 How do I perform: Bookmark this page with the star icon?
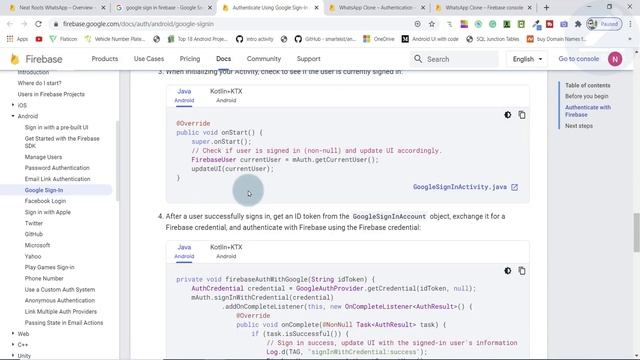(432, 24)
